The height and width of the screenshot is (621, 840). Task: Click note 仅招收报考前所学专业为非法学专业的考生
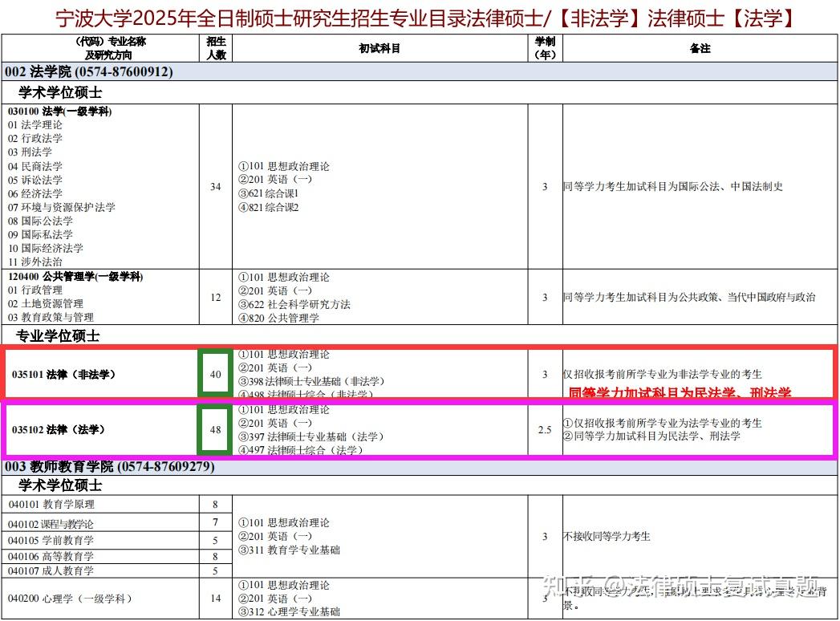[663, 374]
